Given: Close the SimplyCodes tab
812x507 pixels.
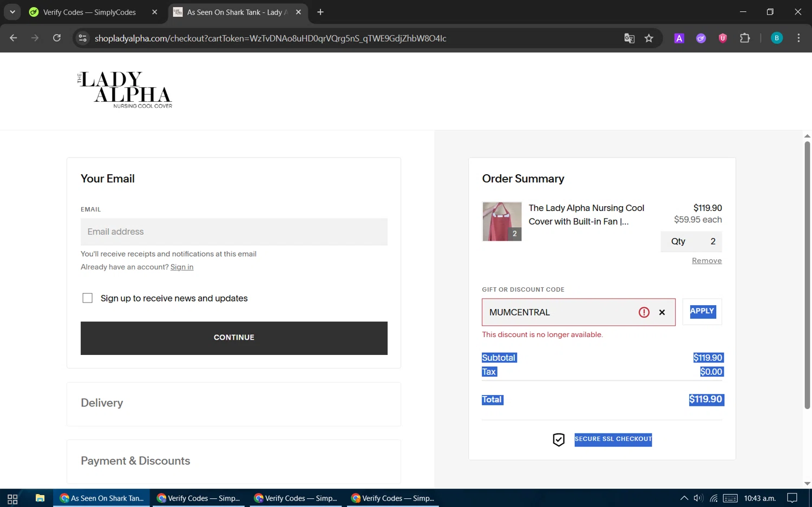Looking at the screenshot, I should pyautogui.click(x=155, y=12).
